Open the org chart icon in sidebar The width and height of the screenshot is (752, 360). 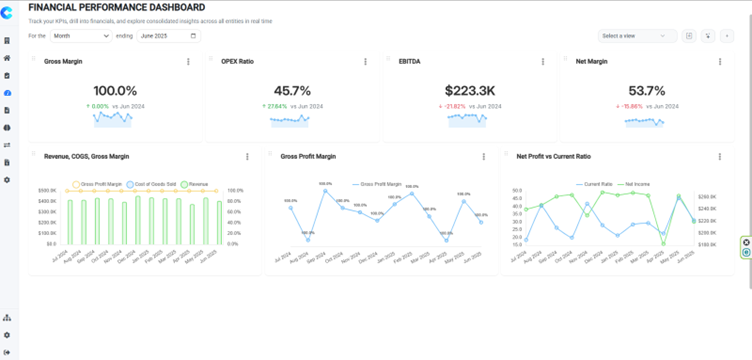[7, 318]
